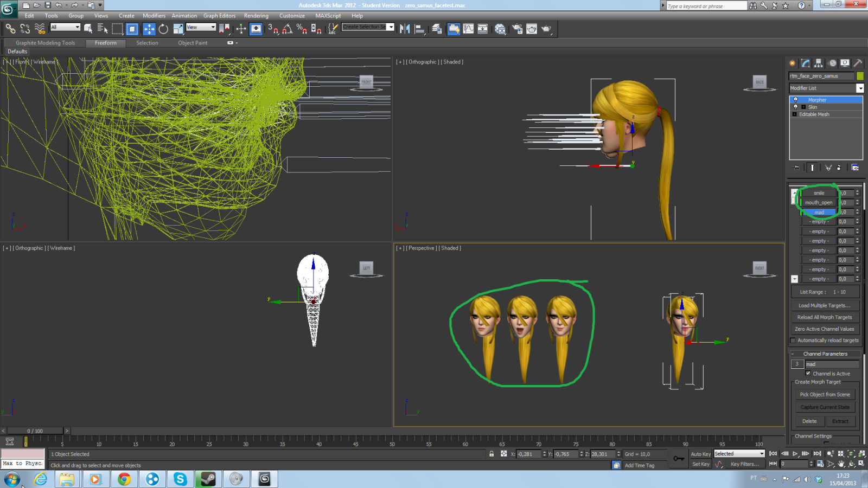Click the X coordinate input field

528,454
